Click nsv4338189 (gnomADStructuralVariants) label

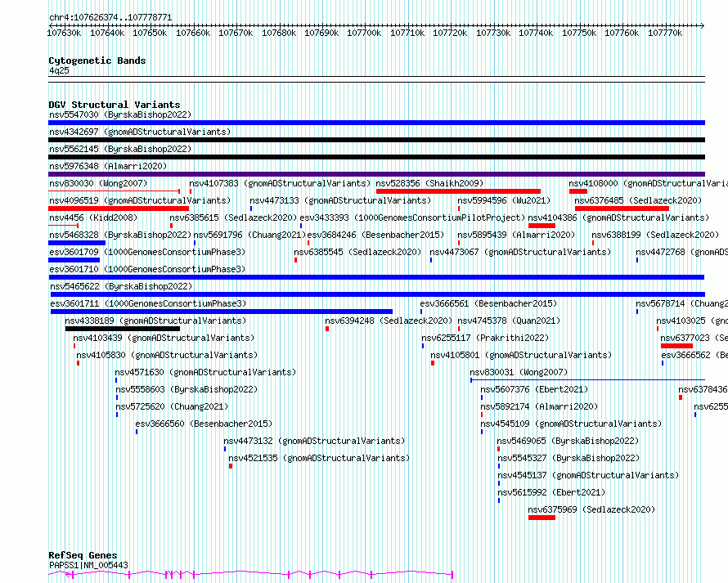pos(155,321)
